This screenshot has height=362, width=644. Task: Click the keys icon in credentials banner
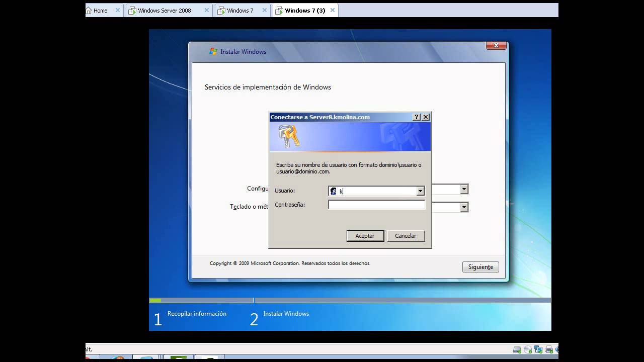coord(289,136)
